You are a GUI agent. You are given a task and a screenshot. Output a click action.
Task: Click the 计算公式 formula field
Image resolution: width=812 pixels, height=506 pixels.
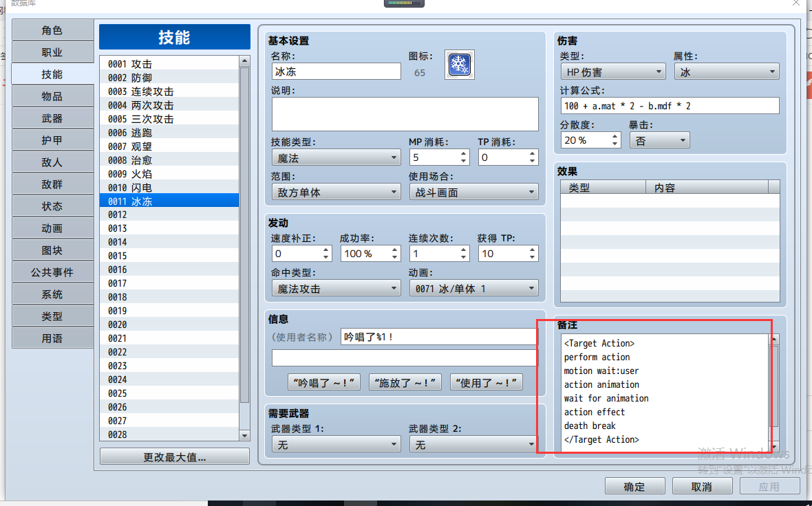(670, 106)
